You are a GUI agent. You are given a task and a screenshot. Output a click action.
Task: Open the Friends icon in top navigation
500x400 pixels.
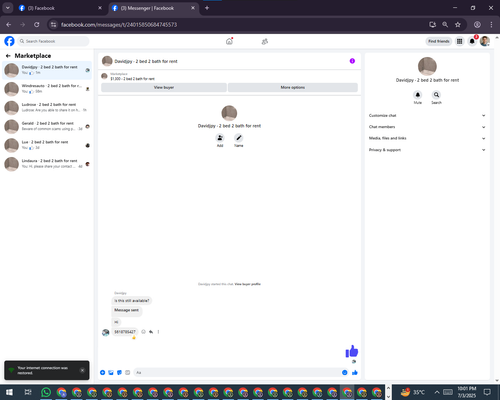pyautogui.click(x=265, y=41)
